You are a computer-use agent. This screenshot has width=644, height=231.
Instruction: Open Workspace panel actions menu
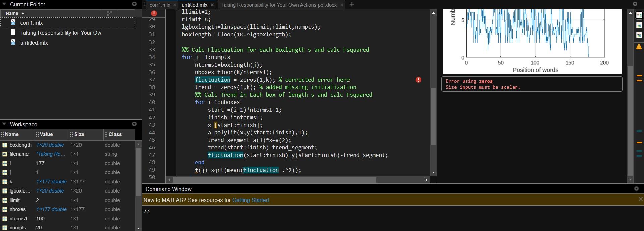pos(135,124)
